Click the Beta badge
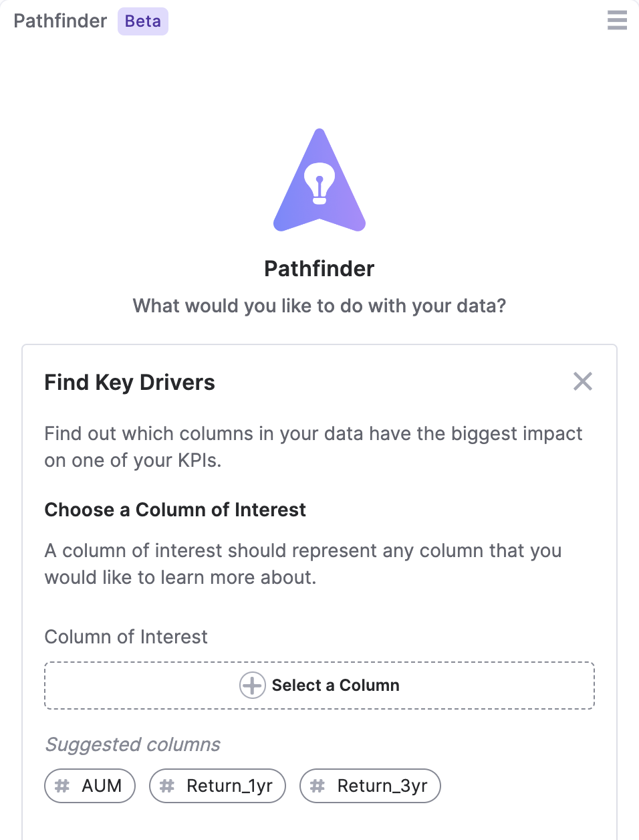 point(143,21)
